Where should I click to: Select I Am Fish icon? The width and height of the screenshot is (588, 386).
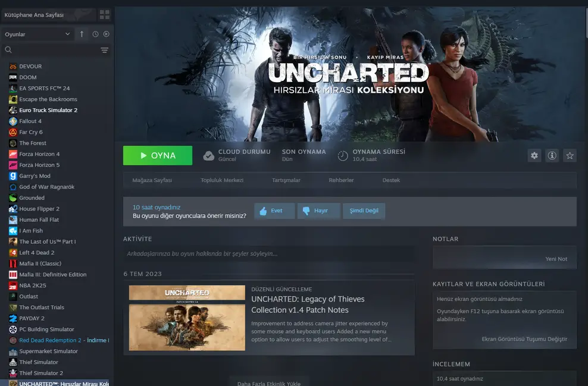[x=13, y=231]
